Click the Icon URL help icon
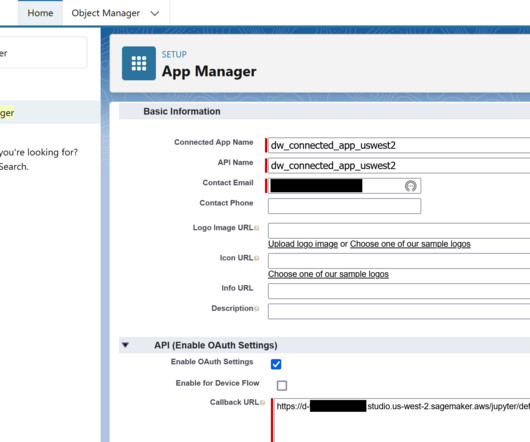This screenshot has width=530, height=442. [x=257, y=258]
